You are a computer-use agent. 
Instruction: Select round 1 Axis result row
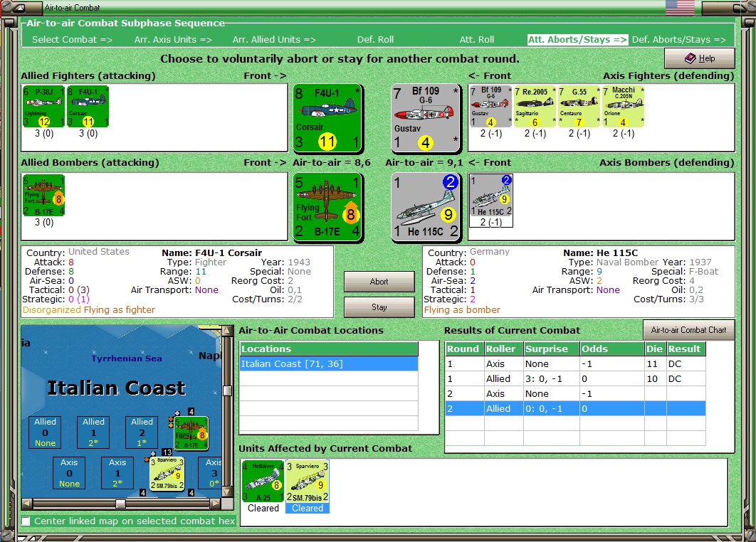click(575, 363)
